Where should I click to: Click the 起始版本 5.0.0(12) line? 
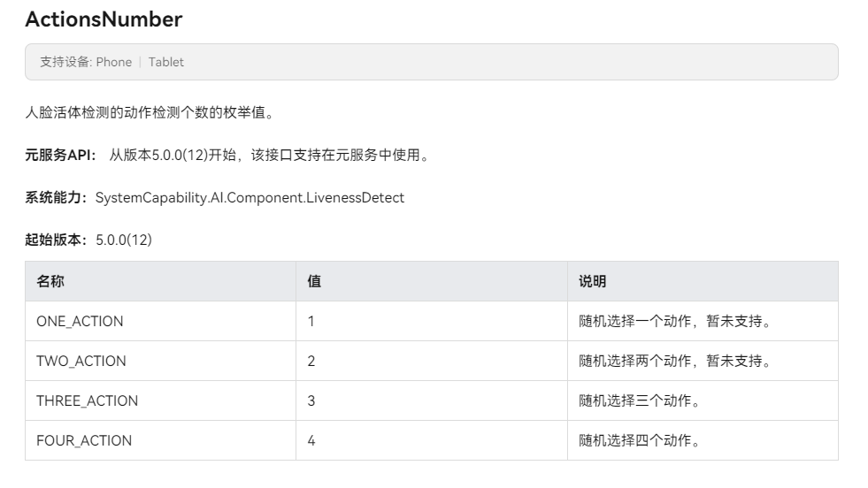[x=88, y=240]
